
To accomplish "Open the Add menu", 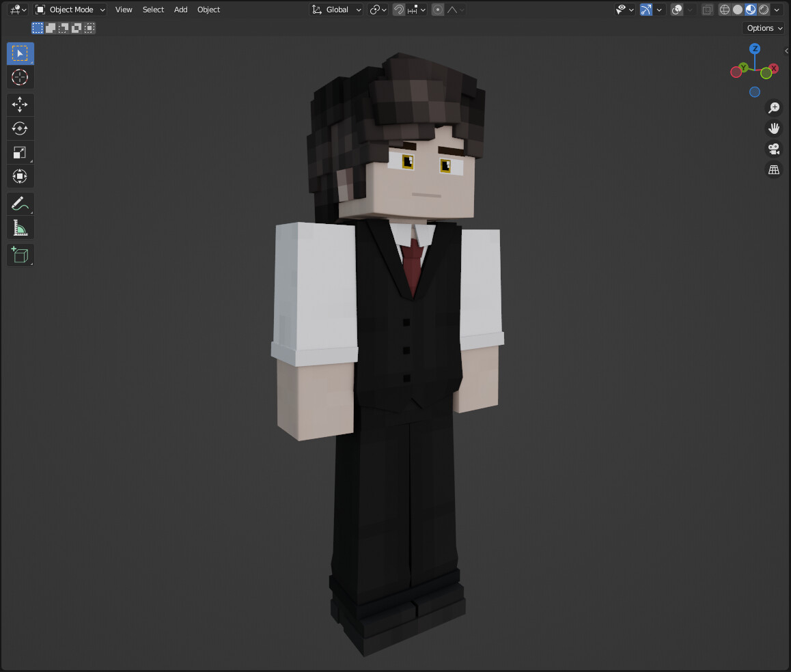I will pyautogui.click(x=180, y=9).
